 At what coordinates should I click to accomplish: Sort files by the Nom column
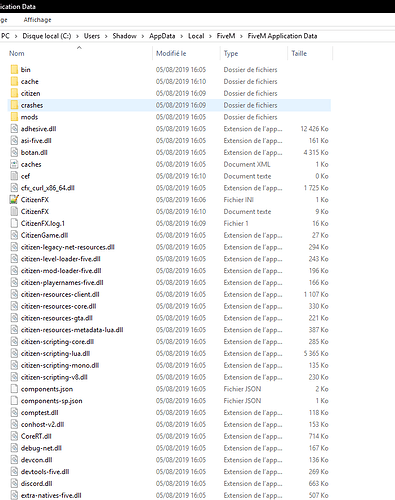pyautogui.click(x=17, y=53)
